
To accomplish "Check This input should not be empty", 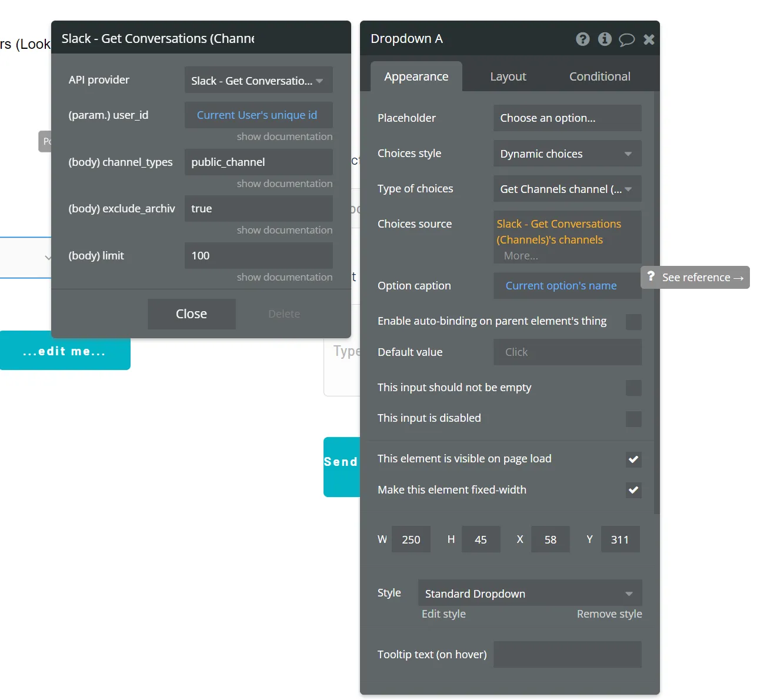I will 633,388.
